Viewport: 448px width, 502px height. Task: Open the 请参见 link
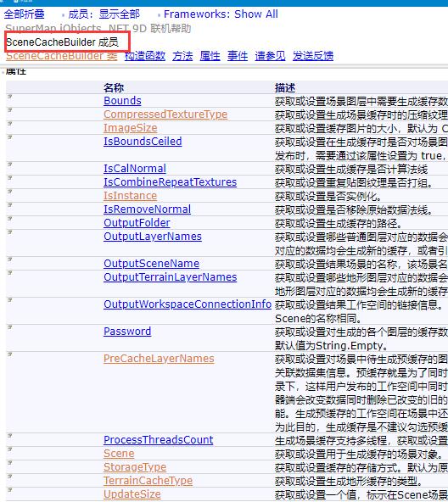270,56
